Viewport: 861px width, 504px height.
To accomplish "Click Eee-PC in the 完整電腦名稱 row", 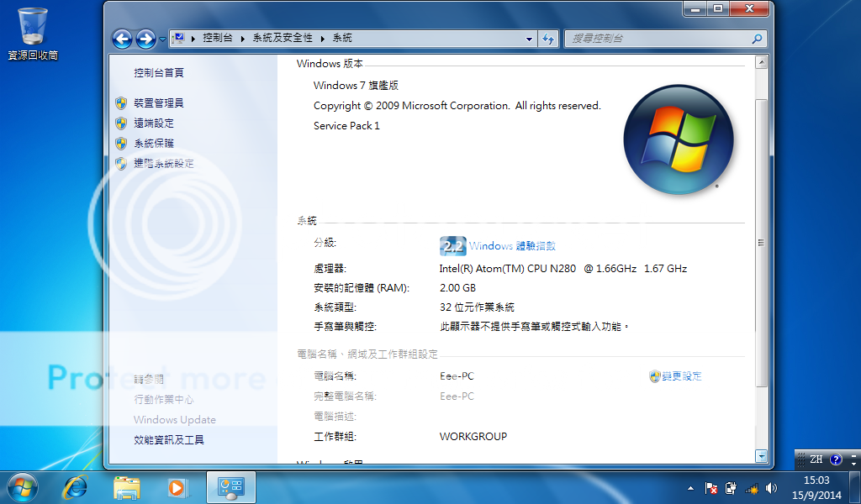I will coord(457,396).
